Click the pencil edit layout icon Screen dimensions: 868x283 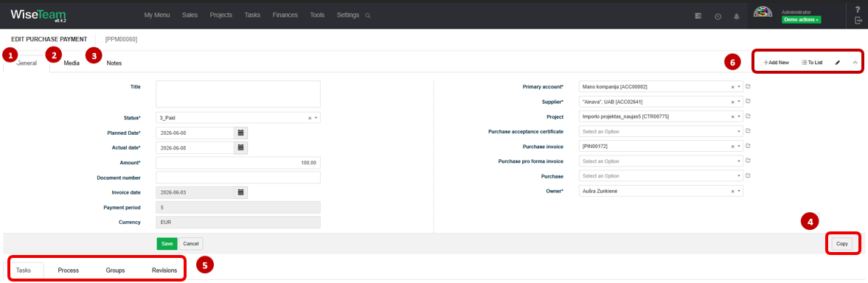tap(838, 63)
